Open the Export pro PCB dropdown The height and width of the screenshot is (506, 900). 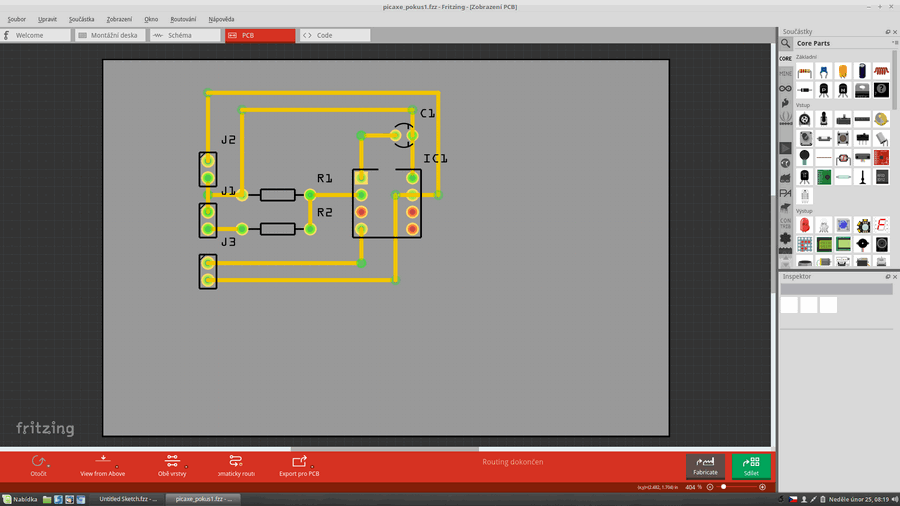(299, 464)
